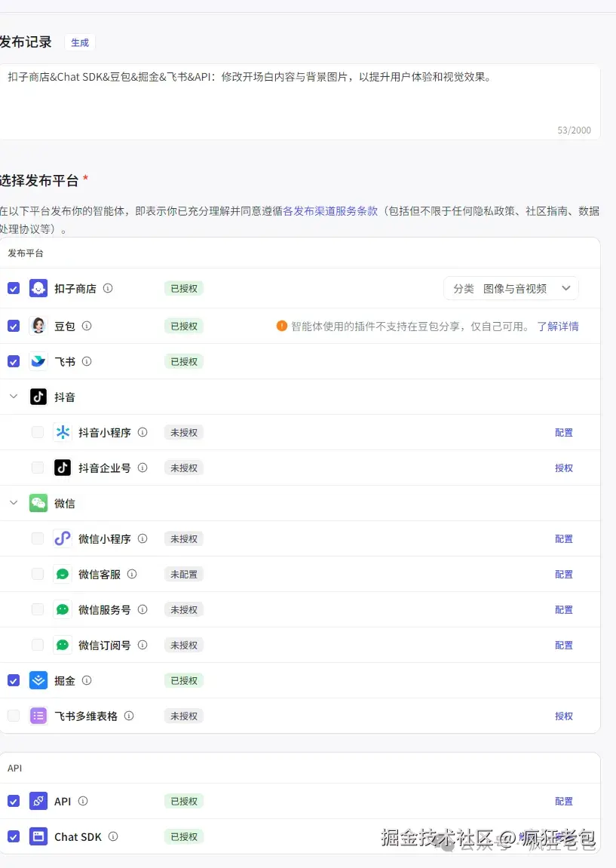Click 配置 next to 微信服务号

point(563,609)
